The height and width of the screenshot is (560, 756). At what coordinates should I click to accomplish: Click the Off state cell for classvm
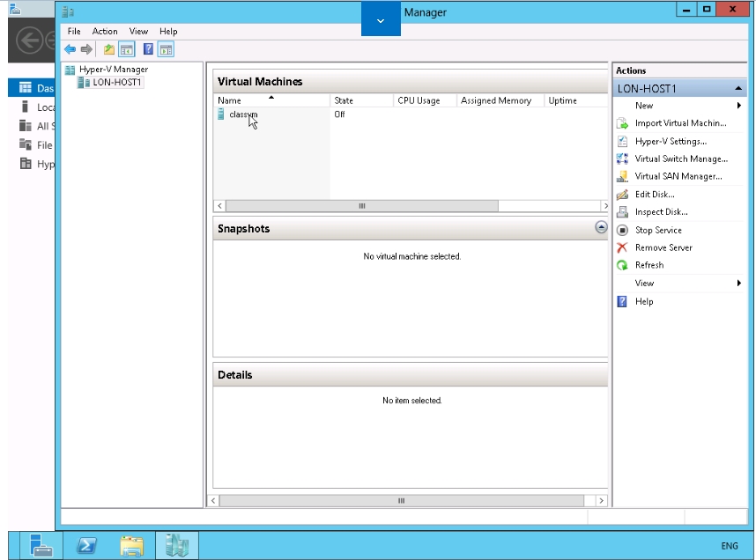339,114
